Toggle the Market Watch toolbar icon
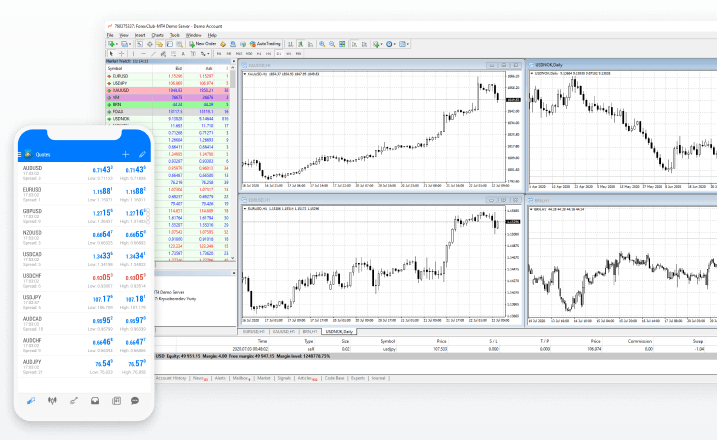Image resolution: width=717 pixels, height=440 pixels. (x=139, y=44)
